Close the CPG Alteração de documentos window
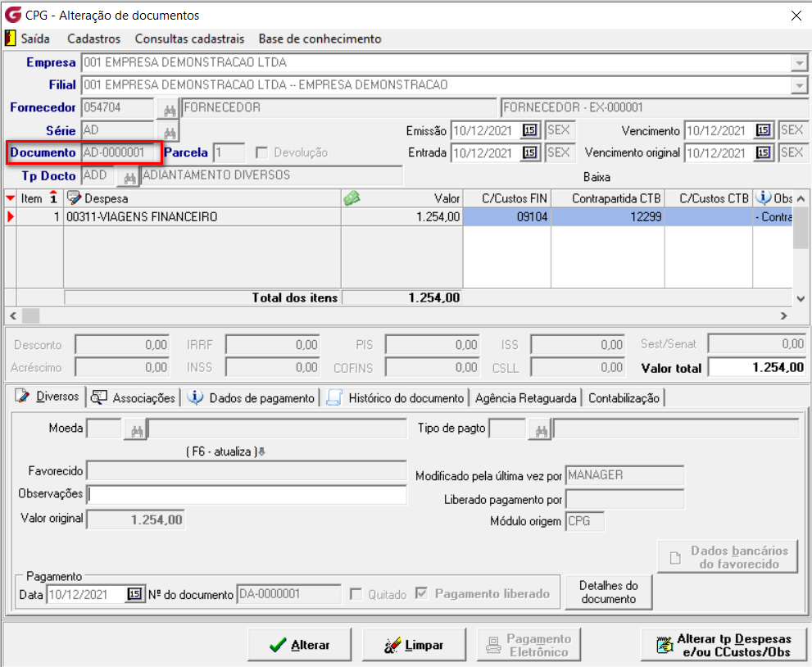Viewport: 812px width, 667px height. point(796,16)
